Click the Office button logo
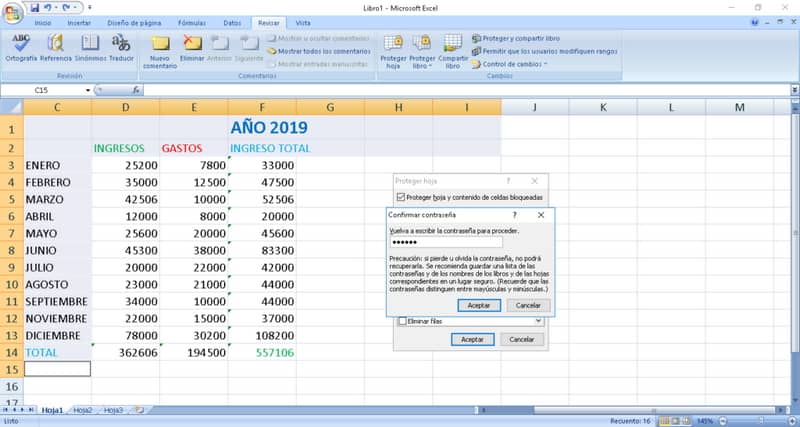Viewport: 800px width, 427px height. tap(12, 12)
